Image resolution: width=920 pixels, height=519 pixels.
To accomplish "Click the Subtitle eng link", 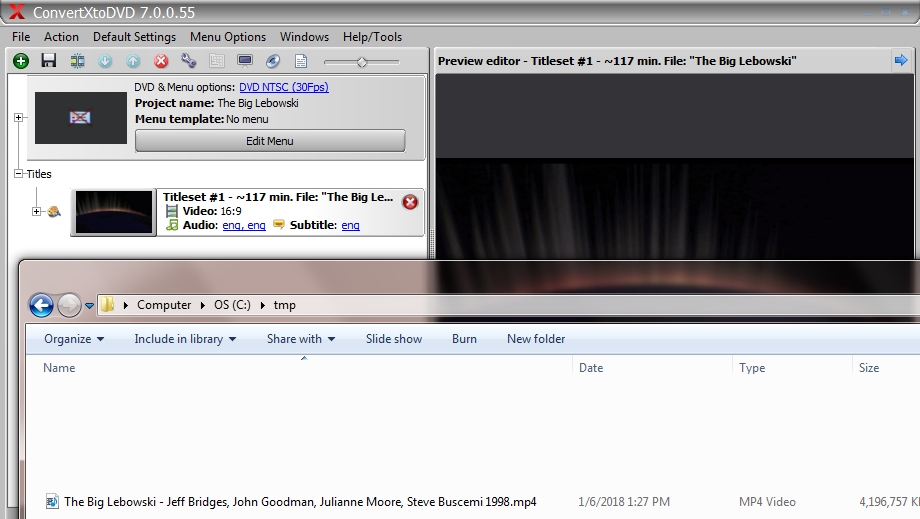I will coord(350,225).
